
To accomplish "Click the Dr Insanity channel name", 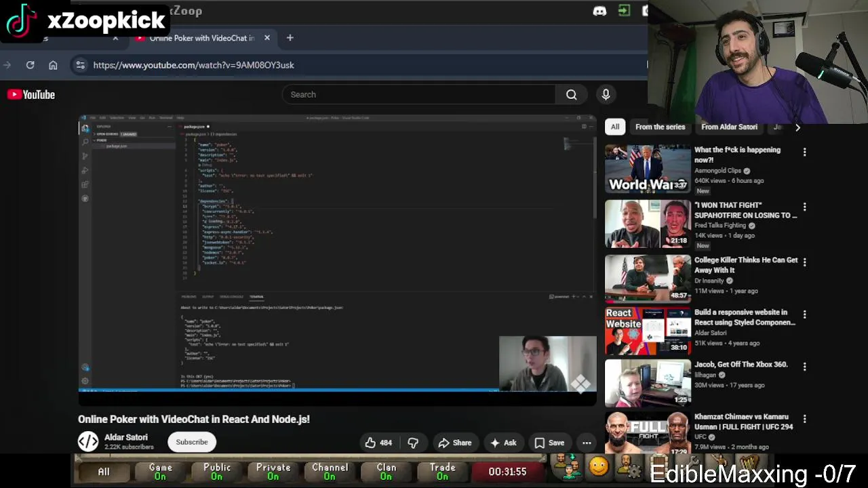I will pos(709,281).
